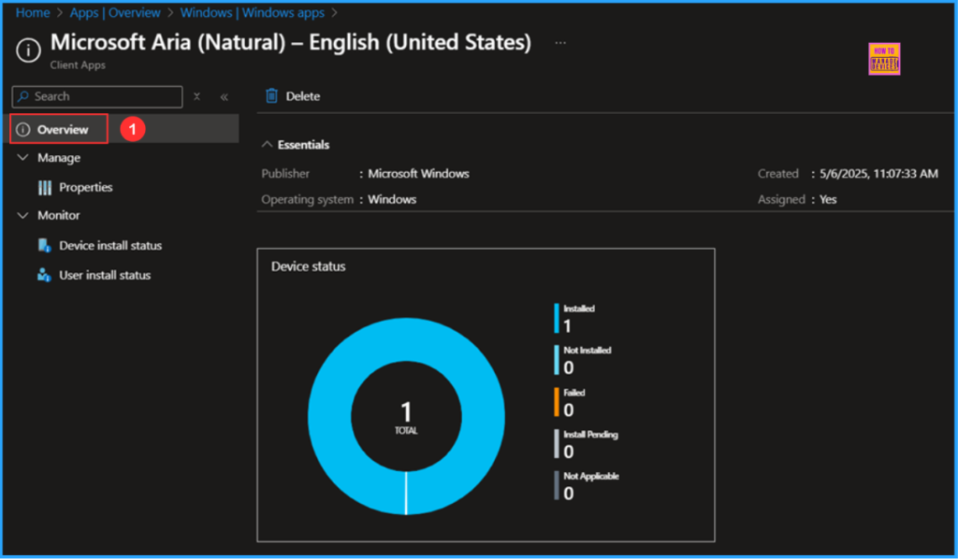Click the Overview info circle icon
The image size is (958, 560).
click(x=22, y=129)
